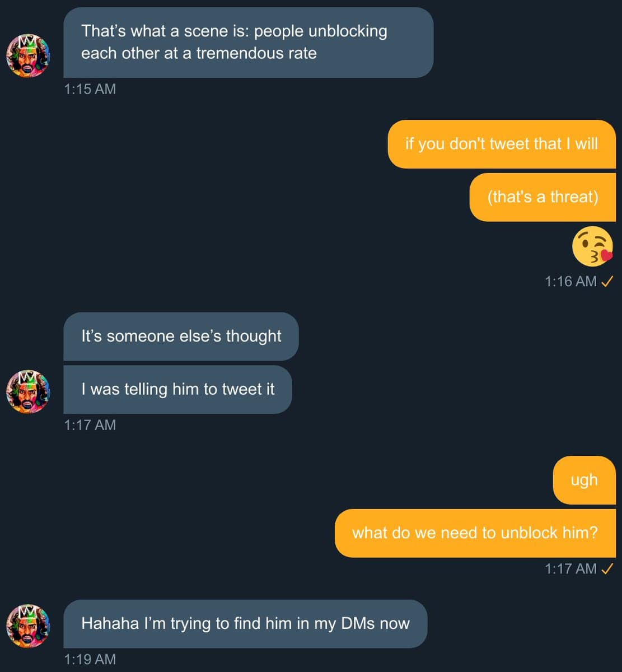Click the 1:16 AM timestamp under the emoji
The height and width of the screenshot is (672, 622).
point(570,282)
